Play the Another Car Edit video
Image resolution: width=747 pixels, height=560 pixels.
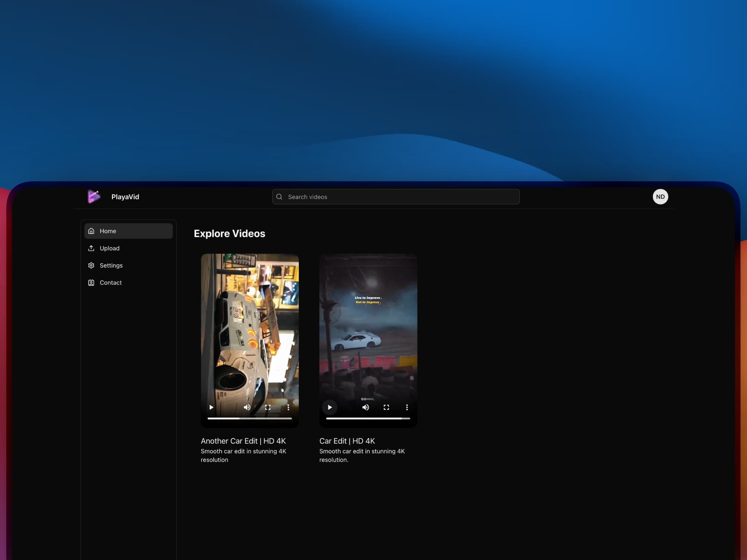pos(211,407)
